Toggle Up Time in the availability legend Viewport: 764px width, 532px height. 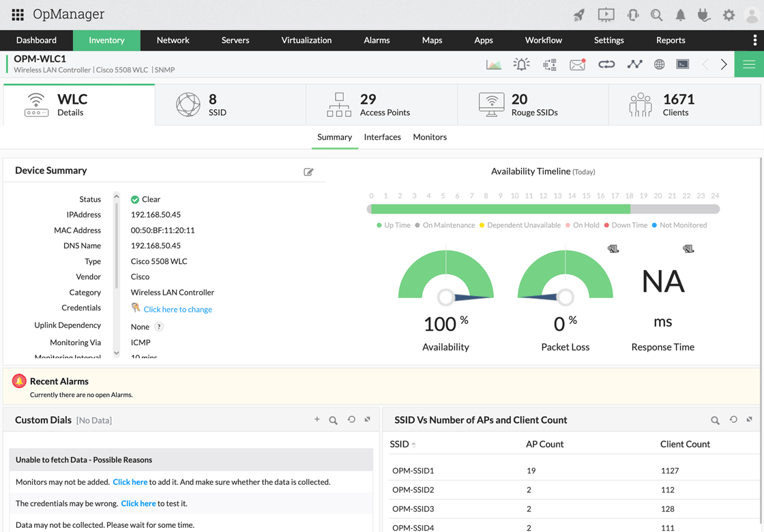click(x=393, y=224)
